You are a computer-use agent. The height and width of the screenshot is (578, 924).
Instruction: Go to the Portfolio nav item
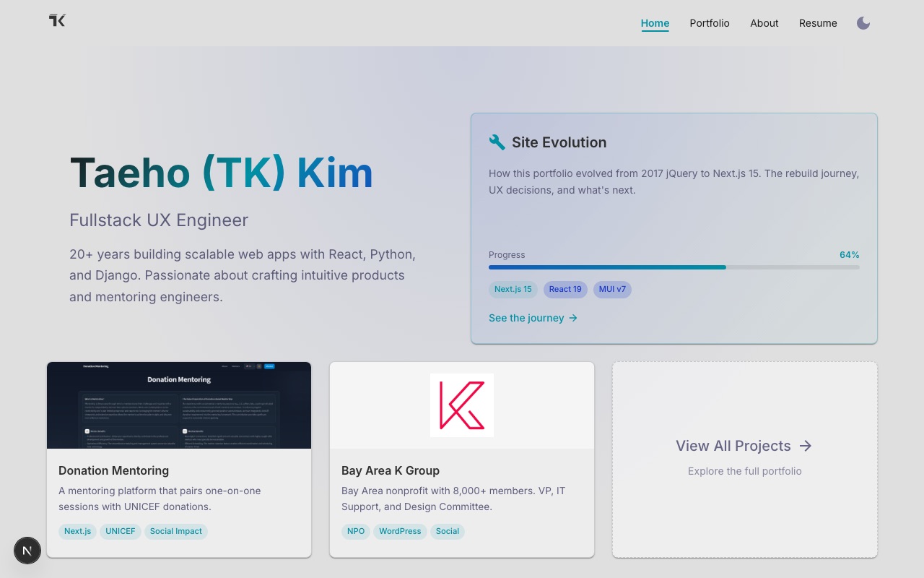(x=710, y=23)
